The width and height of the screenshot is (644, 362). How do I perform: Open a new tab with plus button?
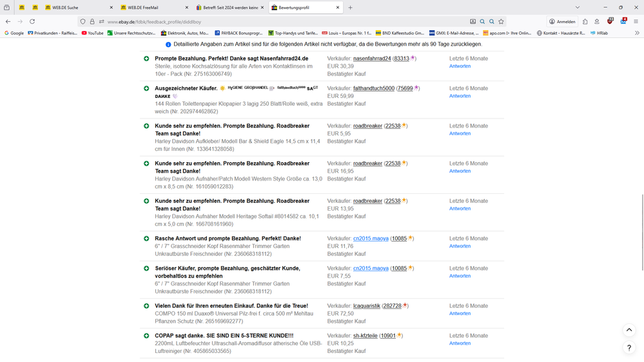(x=350, y=7)
